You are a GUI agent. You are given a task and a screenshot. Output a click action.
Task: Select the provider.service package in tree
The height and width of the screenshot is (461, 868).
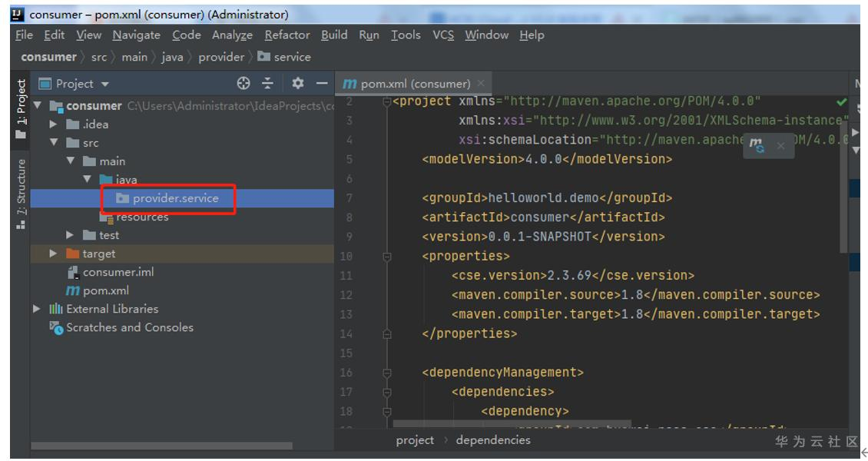[183, 198]
